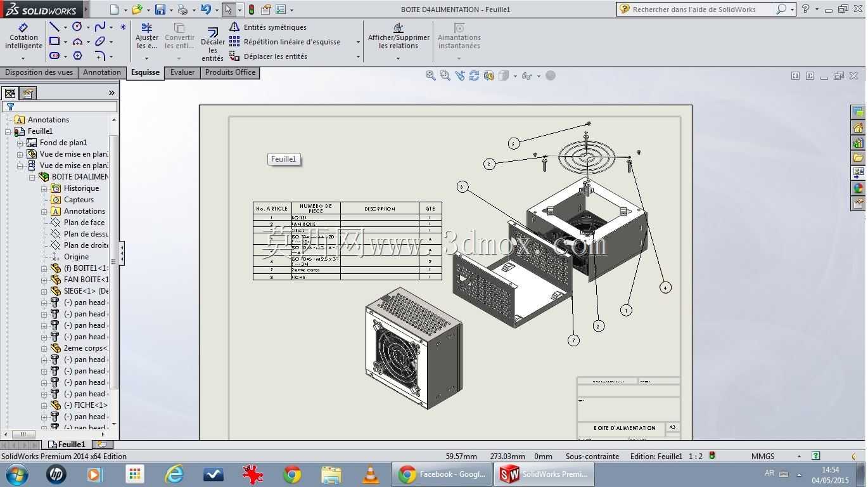This screenshot has width=868, height=487.
Task: Open the Déplacer les entités dropdown arrow
Action: point(358,56)
